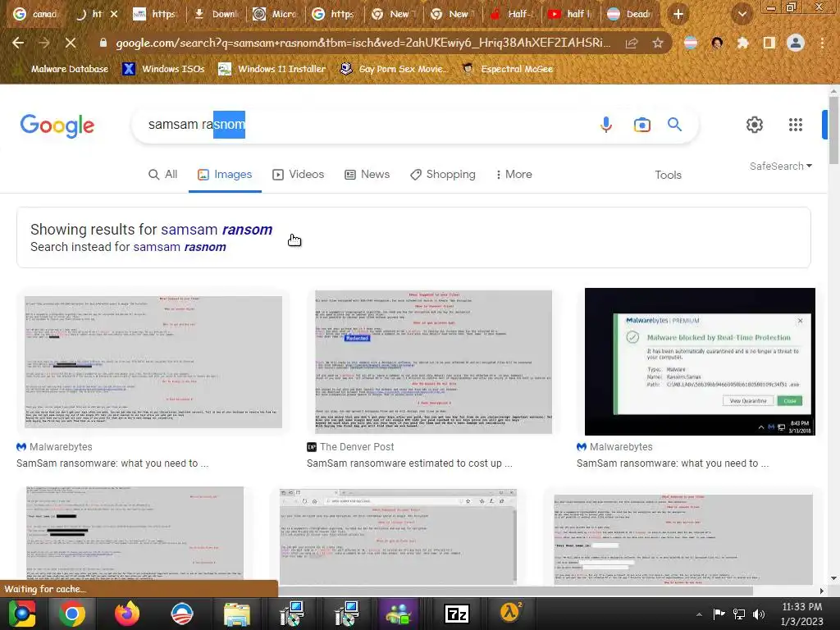The width and height of the screenshot is (840, 630).
Task: Expand the tab search dropdown arrow
Action: coord(742,14)
